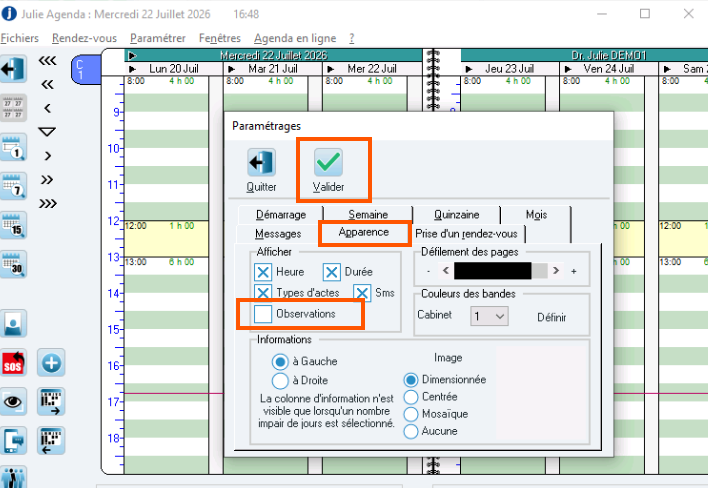Switch to the 15-day fortnight view icon

(13, 225)
